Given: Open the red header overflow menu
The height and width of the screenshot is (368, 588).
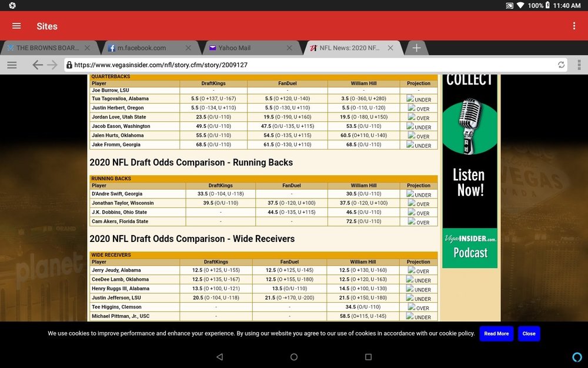Looking at the screenshot, I should pyautogui.click(x=574, y=26).
